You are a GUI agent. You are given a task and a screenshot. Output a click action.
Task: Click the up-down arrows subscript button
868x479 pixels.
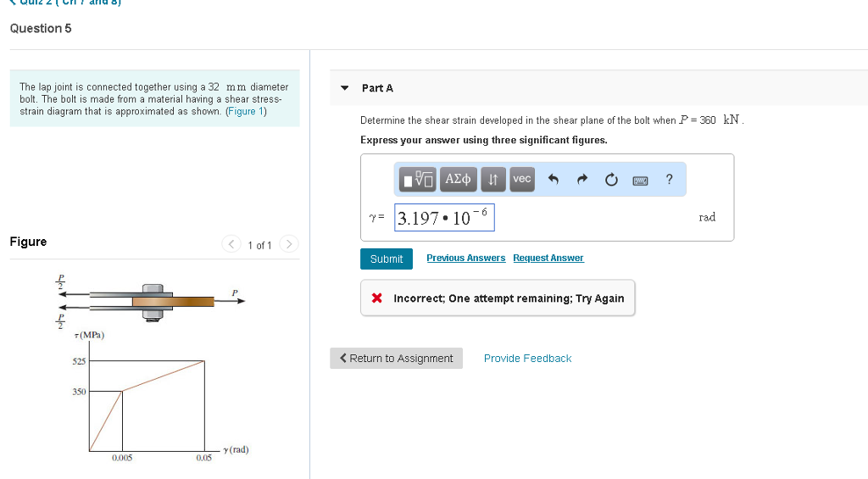click(x=492, y=179)
